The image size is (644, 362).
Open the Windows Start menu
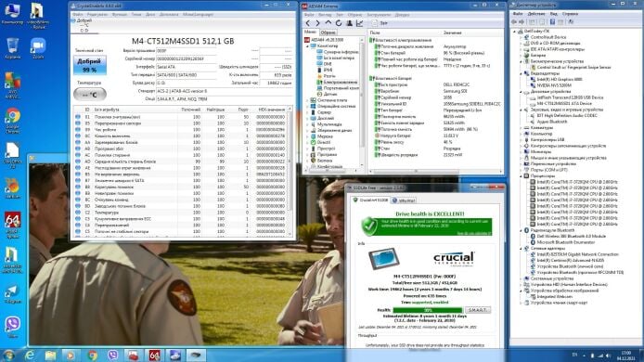(x=8, y=355)
